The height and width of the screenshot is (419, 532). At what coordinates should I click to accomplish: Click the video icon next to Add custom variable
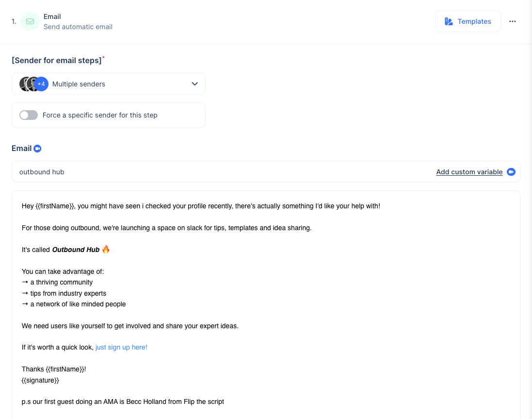tap(511, 172)
